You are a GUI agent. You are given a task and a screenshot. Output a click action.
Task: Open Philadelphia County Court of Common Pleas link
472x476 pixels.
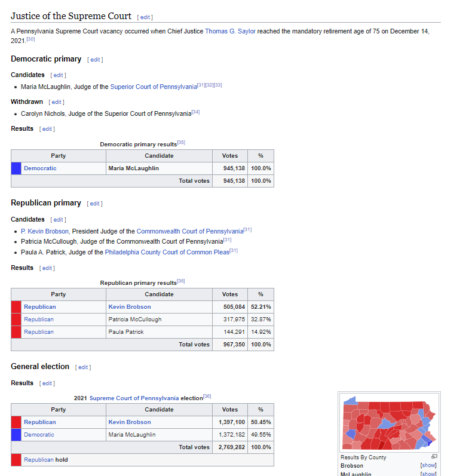point(167,252)
